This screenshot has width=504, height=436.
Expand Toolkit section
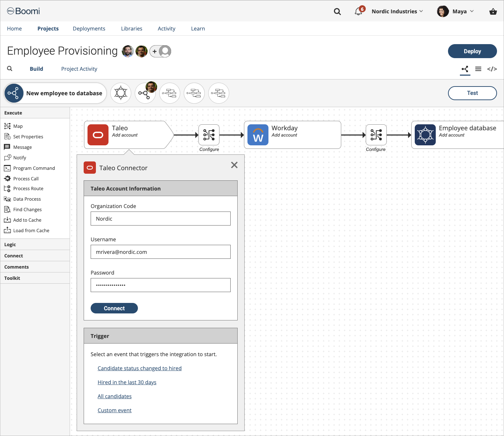(35, 278)
